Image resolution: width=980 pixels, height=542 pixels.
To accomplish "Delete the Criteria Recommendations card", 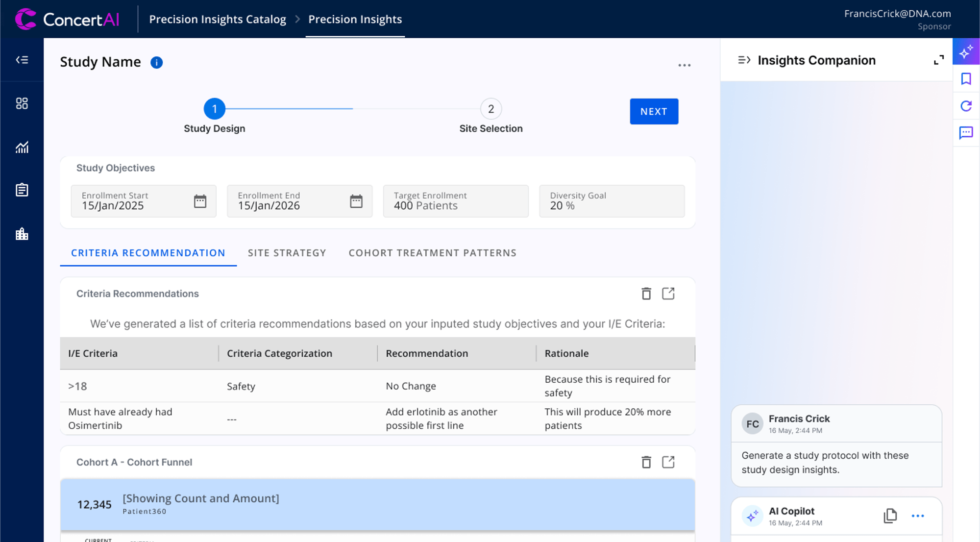I will (x=646, y=294).
